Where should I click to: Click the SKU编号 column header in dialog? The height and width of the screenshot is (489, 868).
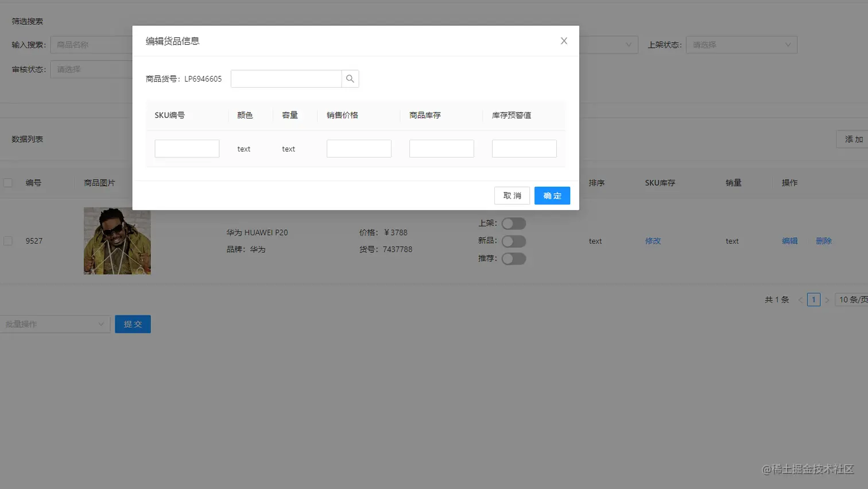point(170,115)
